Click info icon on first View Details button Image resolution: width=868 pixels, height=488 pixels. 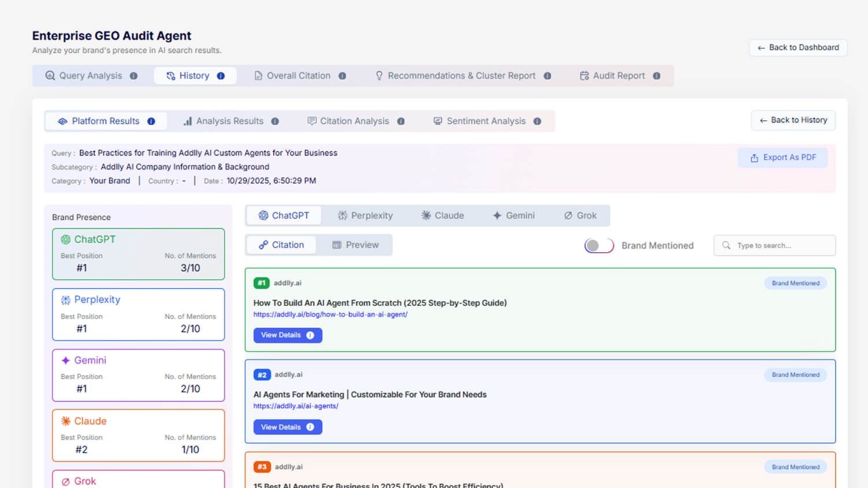[310, 335]
